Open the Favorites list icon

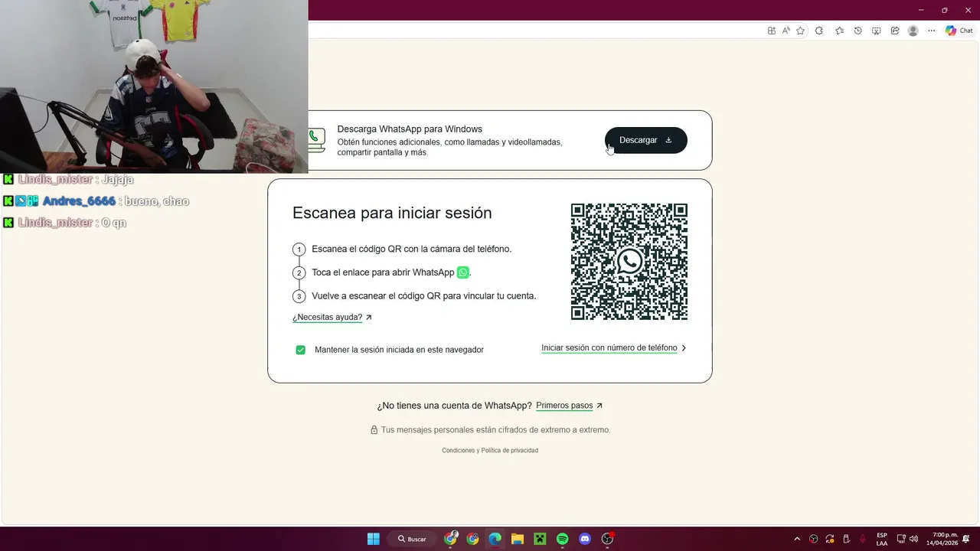[x=839, y=31]
